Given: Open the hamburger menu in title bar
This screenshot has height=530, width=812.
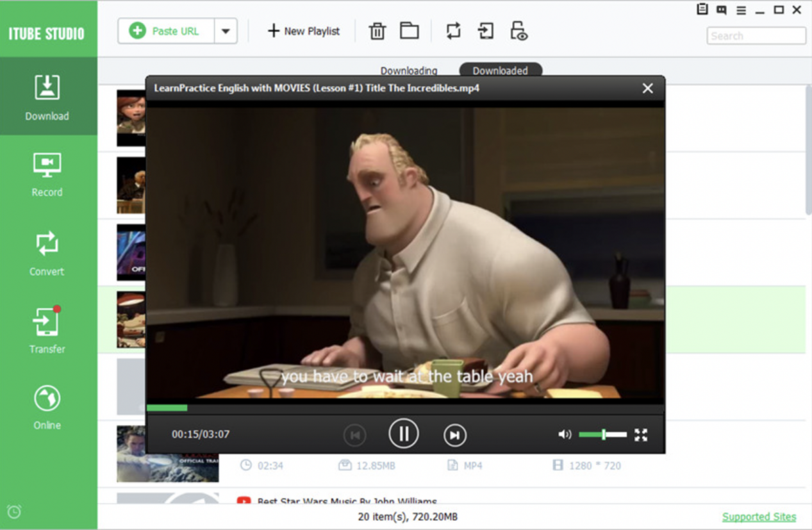Looking at the screenshot, I should [x=741, y=10].
